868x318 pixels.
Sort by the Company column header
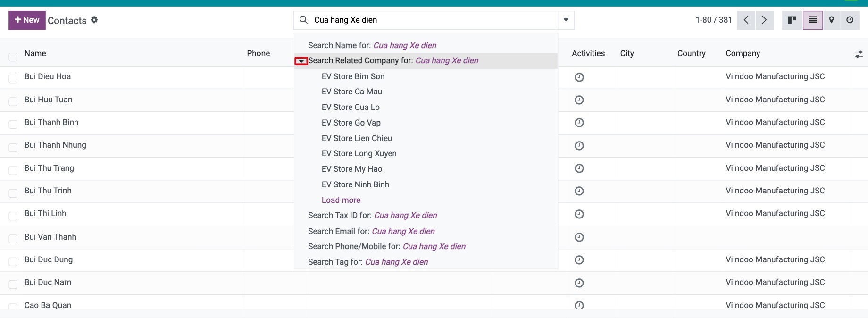(x=743, y=53)
